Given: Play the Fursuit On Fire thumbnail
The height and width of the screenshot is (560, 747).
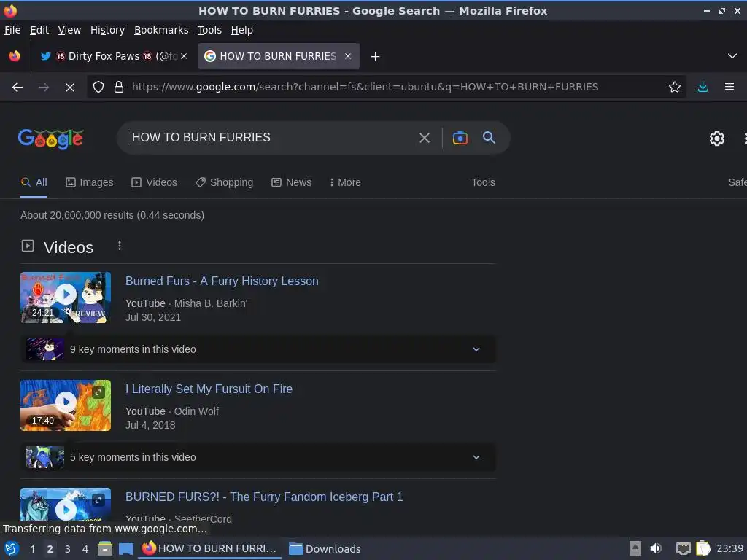Looking at the screenshot, I should click(x=66, y=405).
